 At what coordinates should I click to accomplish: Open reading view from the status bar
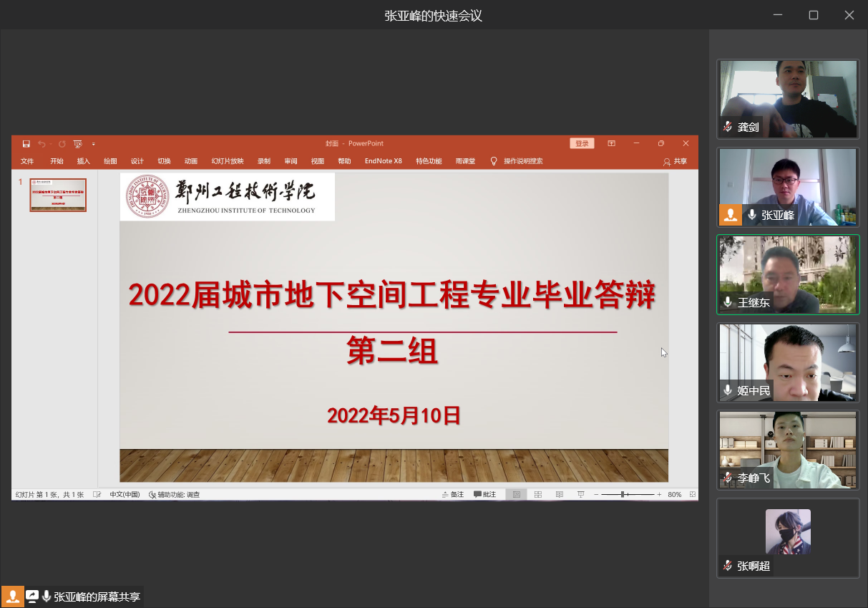pyautogui.click(x=560, y=495)
